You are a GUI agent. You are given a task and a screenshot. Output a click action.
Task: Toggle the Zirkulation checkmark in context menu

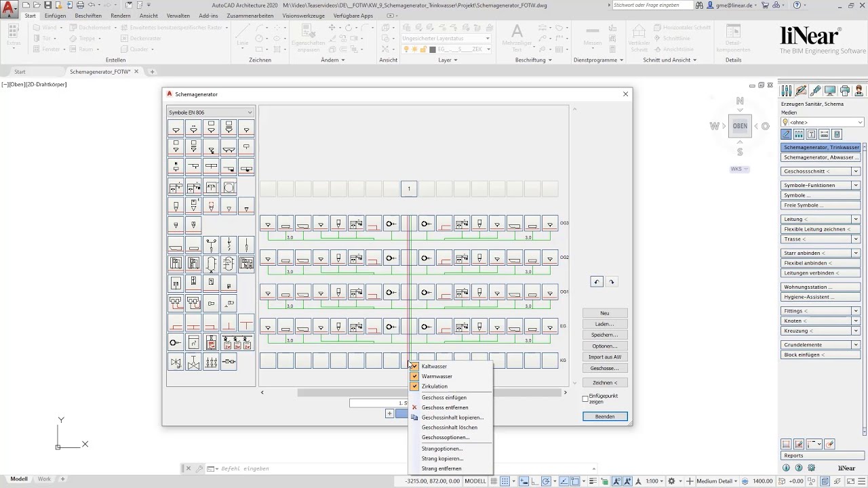(x=414, y=386)
